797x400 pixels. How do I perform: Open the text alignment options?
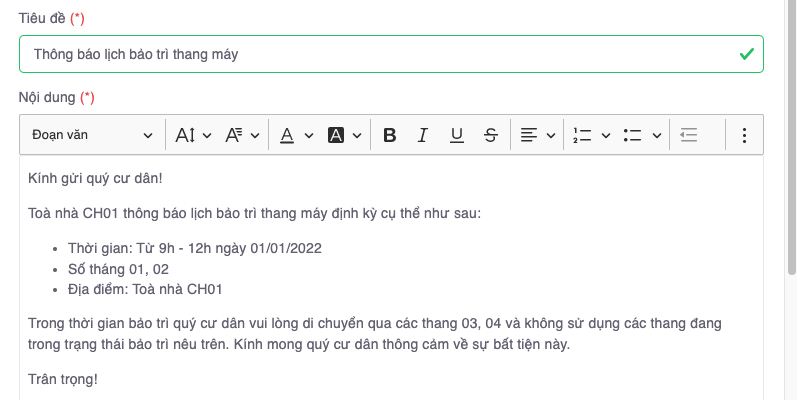click(x=537, y=135)
